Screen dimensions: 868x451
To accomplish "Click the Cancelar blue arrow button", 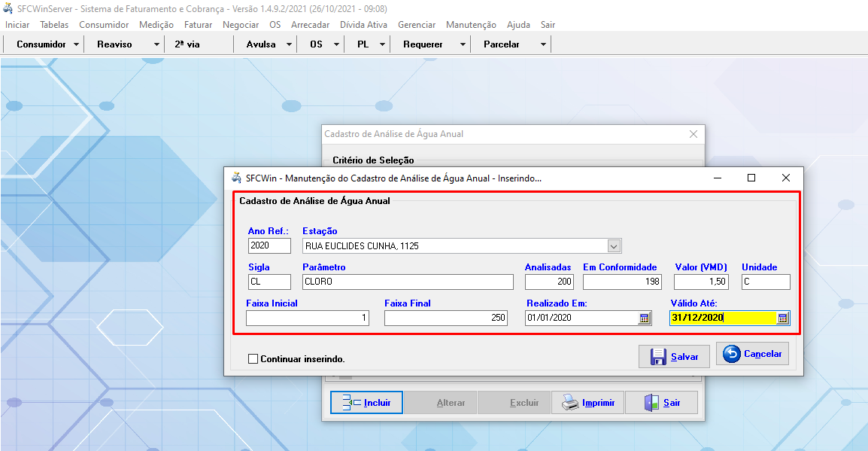I will pos(752,354).
